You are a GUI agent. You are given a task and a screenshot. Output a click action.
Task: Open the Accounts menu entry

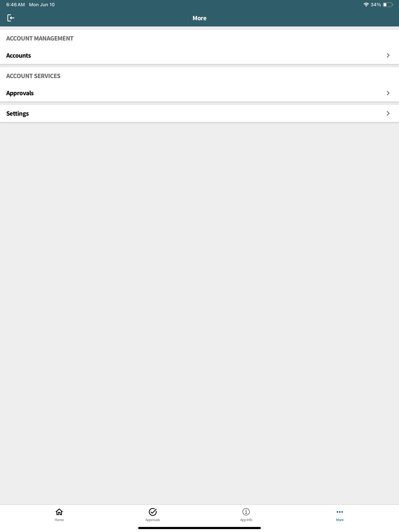tap(199, 55)
